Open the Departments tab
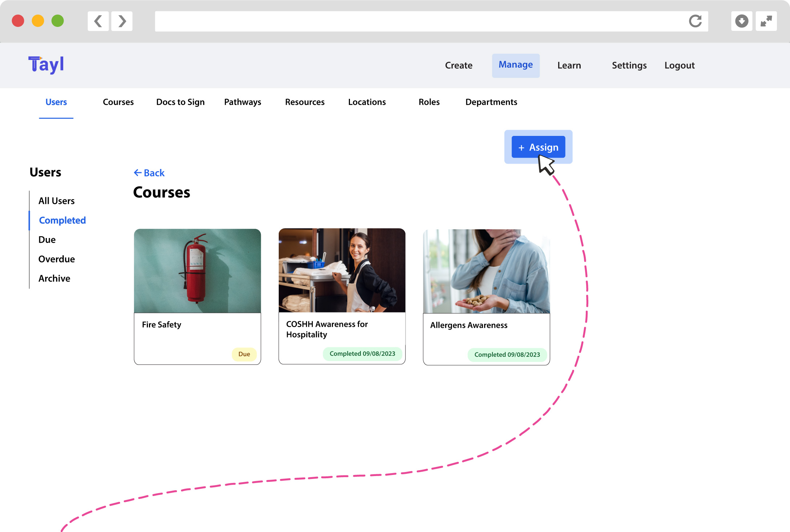This screenshot has width=790, height=532. click(x=491, y=102)
